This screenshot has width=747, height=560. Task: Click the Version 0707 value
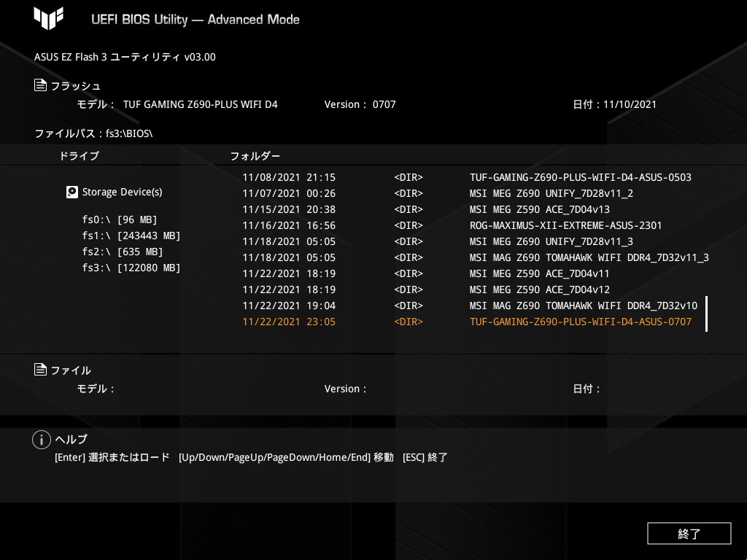(x=384, y=104)
